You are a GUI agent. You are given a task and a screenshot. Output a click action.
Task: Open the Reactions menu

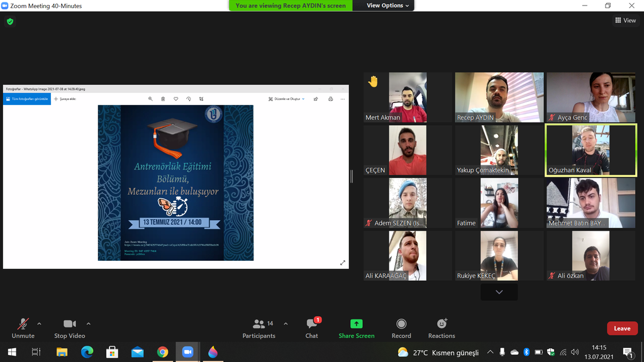coord(441,327)
